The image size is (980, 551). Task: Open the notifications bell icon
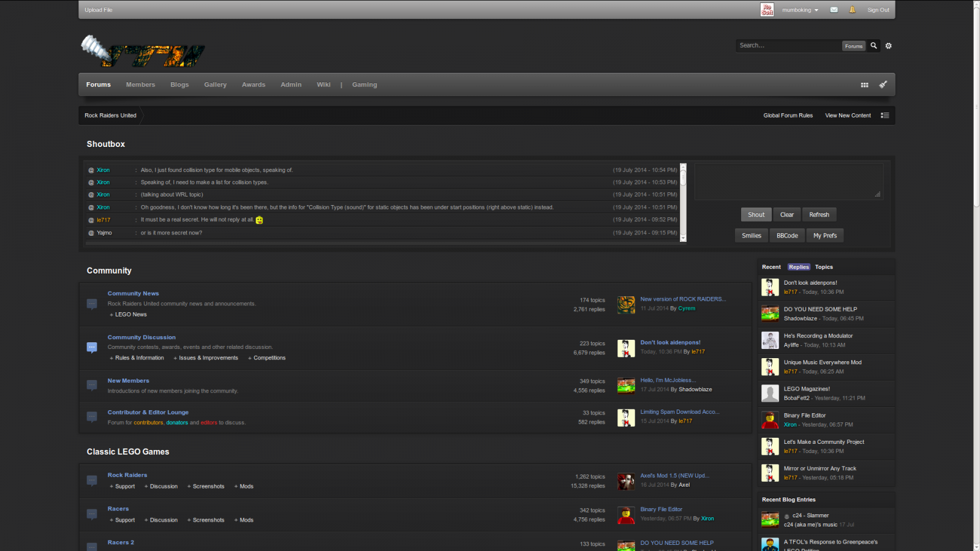852,10
